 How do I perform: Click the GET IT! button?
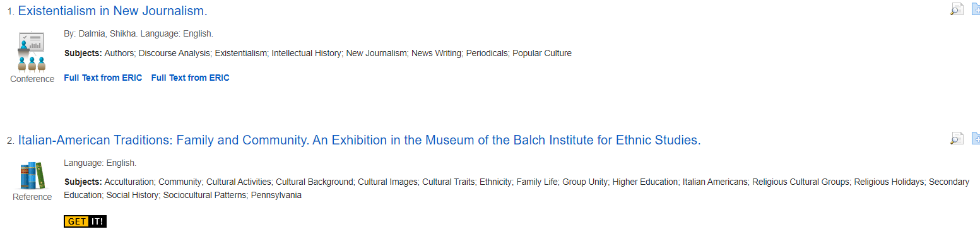[85, 221]
